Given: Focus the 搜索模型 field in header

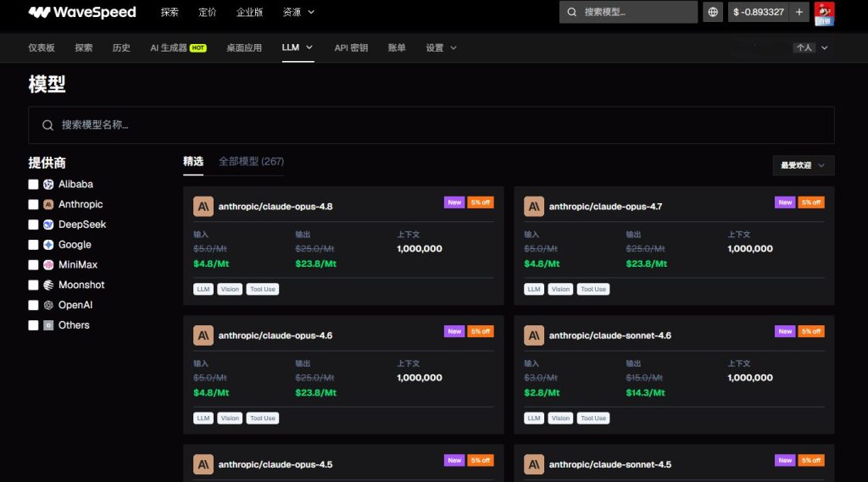Looking at the screenshot, I should click(x=628, y=12).
